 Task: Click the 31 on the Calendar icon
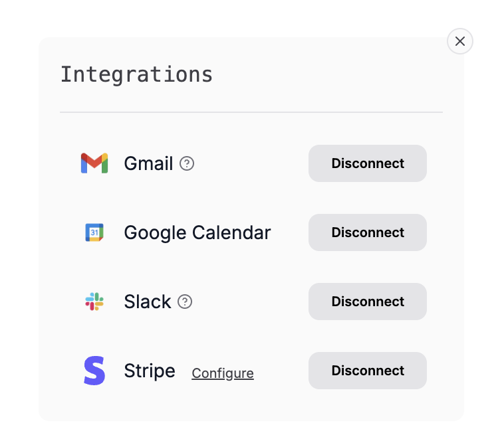pyautogui.click(x=94, y=232)
